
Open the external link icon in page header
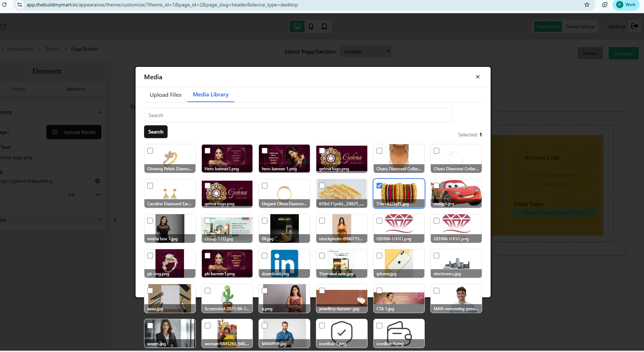(4, 26)
